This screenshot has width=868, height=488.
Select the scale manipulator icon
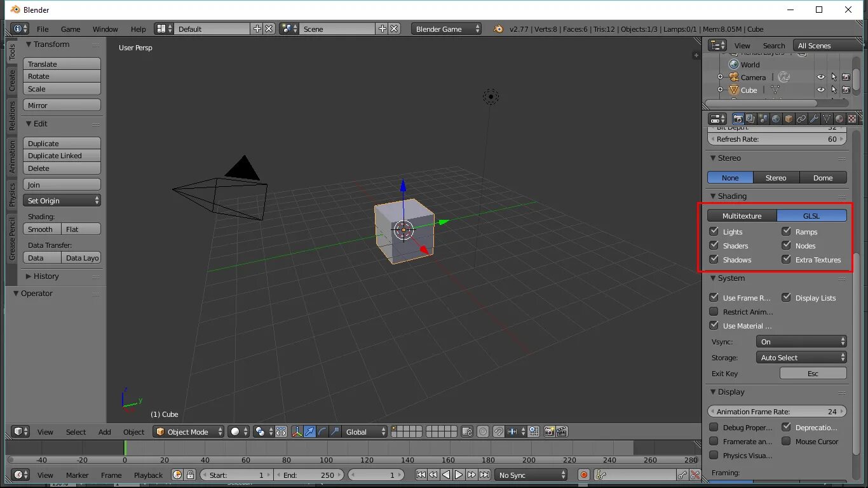coord(335,431)
